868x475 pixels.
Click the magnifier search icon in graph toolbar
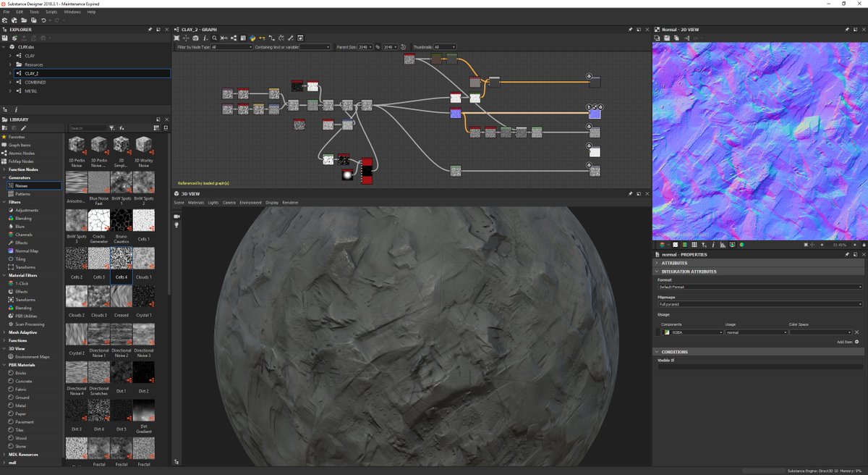214,38
